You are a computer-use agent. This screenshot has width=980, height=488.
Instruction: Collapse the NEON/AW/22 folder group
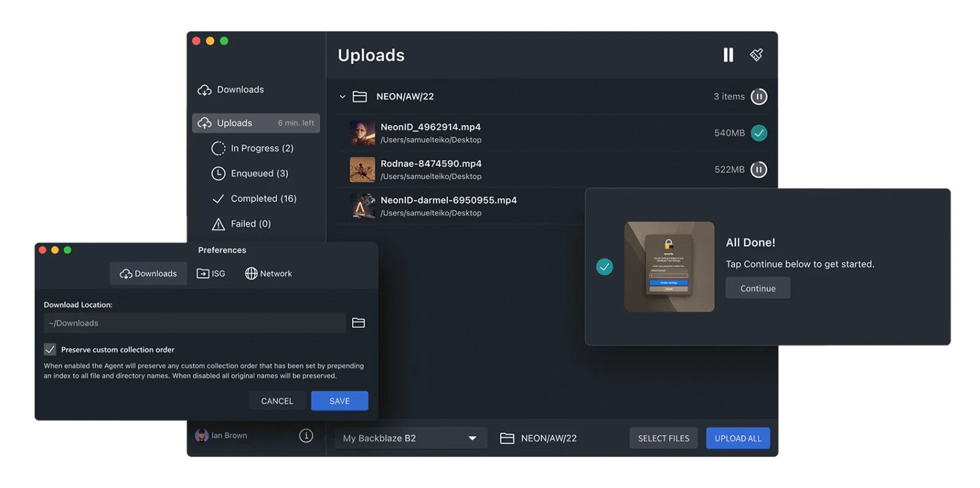(x=342, y=97)
